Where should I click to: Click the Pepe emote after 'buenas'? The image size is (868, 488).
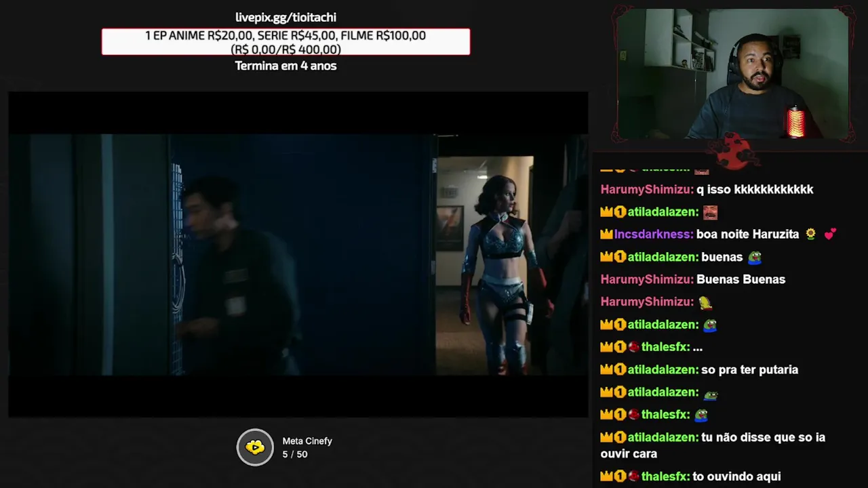click(755, 257)
